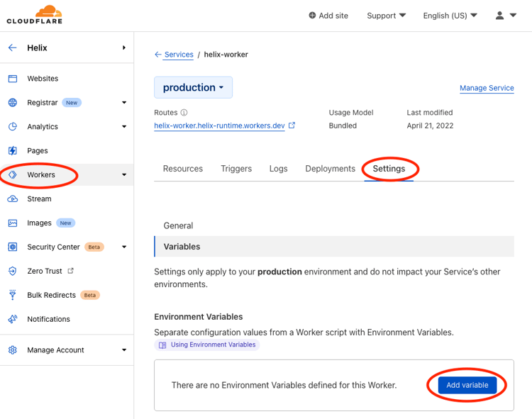Open the helix-worker.helix-runtime.workers.dev route link
The image size is (532, 419).
219,125
